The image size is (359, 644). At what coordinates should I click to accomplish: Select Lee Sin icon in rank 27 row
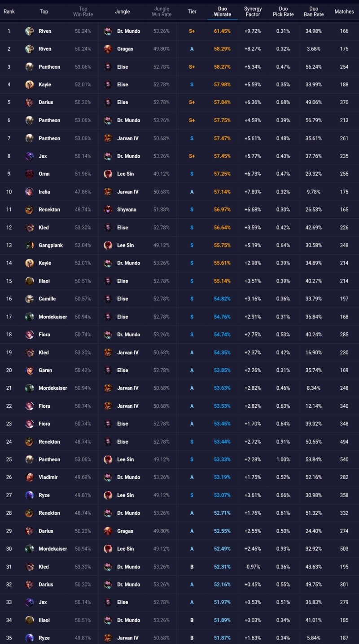(108, 495)
